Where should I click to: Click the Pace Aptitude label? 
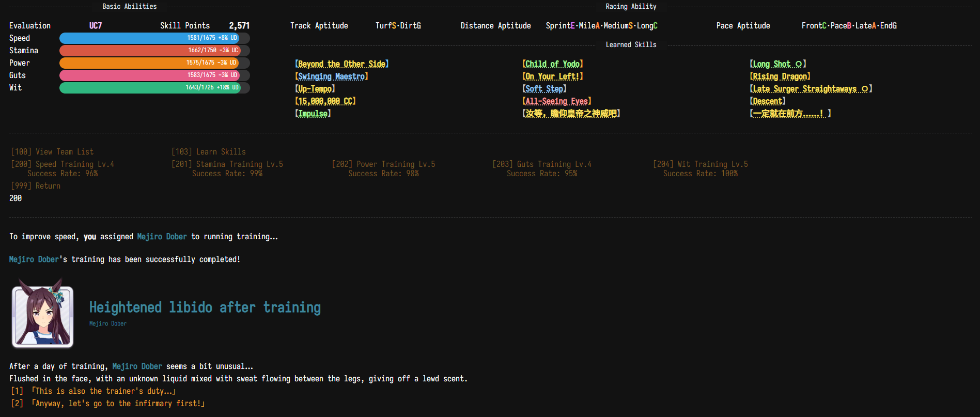click(x=743, y=26)
